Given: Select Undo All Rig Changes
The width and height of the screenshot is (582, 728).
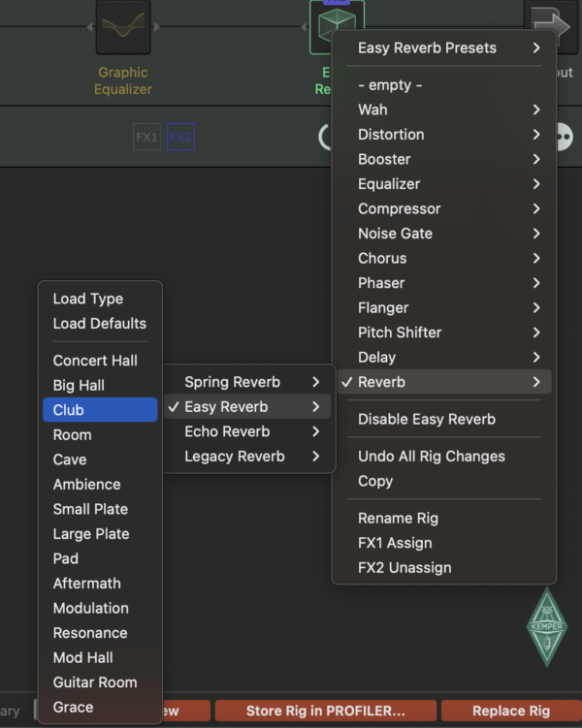Looking at the screenshot, I should pyautogui.click(x=444, y=457).
